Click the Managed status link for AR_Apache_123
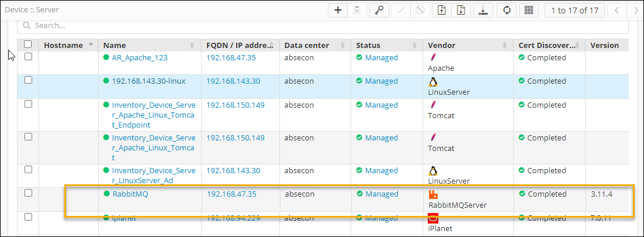644x237 pixels. coord(382,57)
